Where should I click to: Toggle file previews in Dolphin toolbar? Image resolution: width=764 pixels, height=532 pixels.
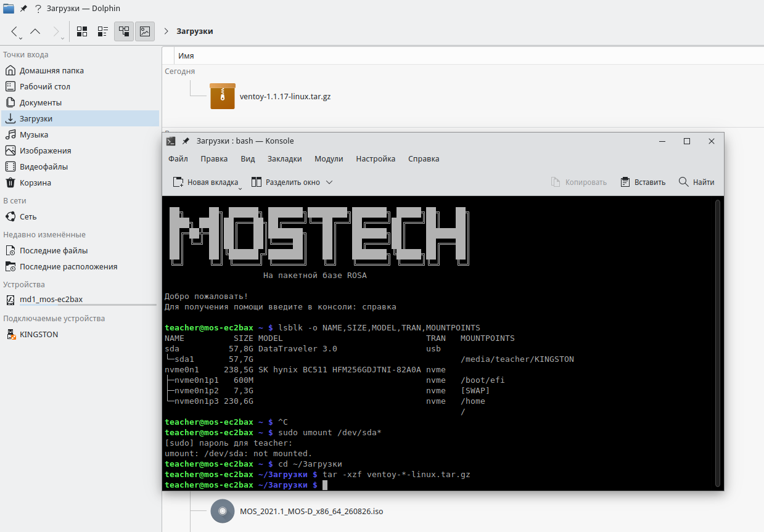(x=145, y=31)
